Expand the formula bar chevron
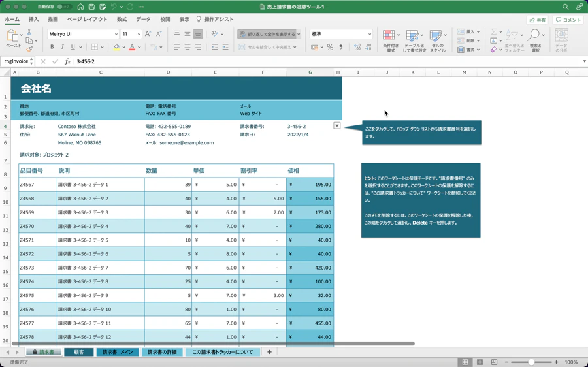Image resolution: width=588 pixels, height=367 pixels. (x=584, y=61)
